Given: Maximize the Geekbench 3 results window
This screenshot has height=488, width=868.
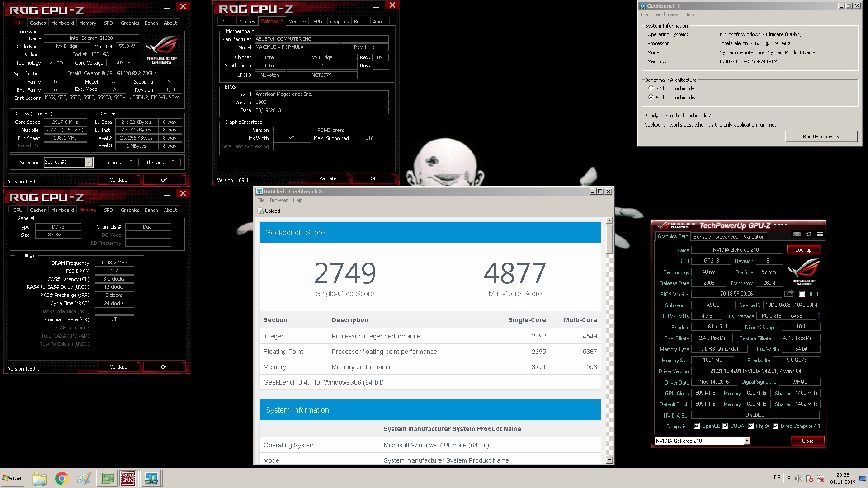Looking at the screenshot, I should [x=600, y=192].
